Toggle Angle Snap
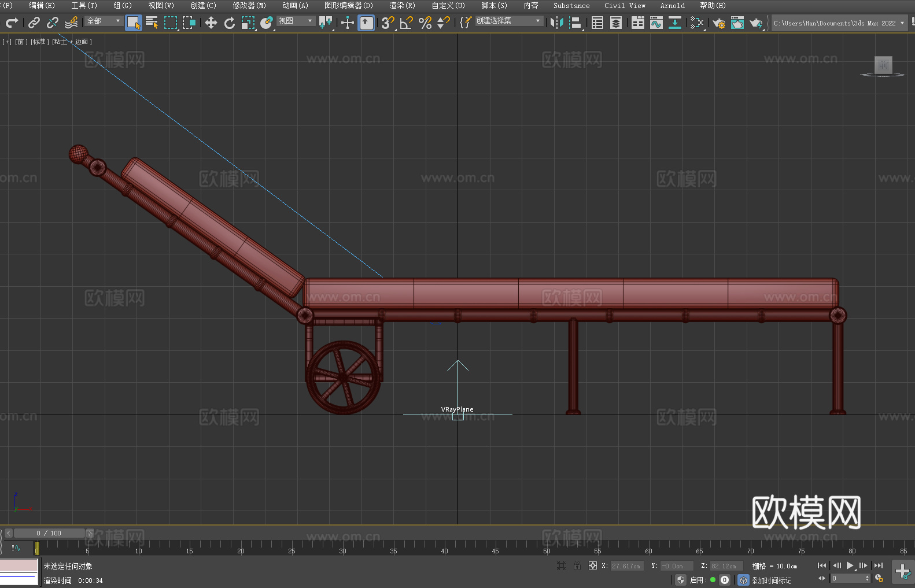 406,23
